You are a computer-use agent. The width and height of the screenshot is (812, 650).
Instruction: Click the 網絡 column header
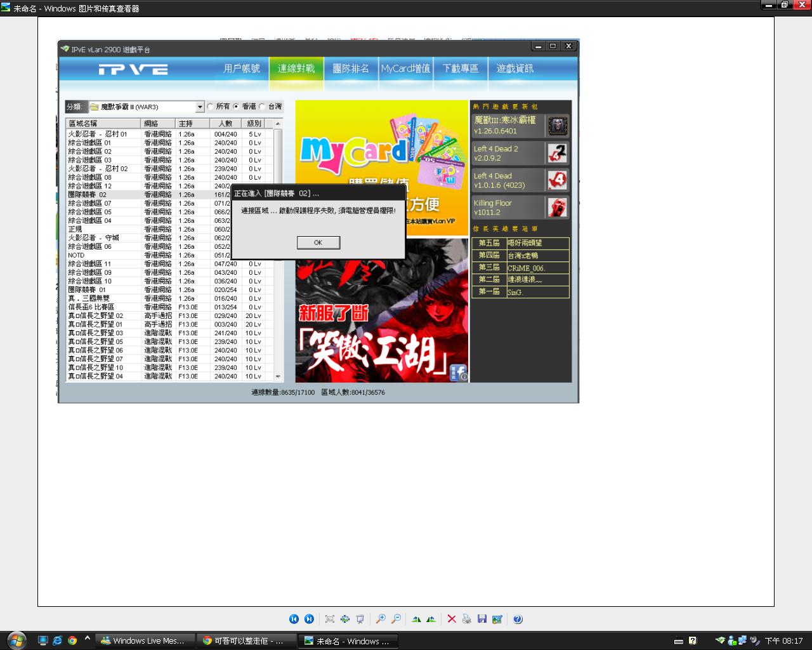coord(159,123)
